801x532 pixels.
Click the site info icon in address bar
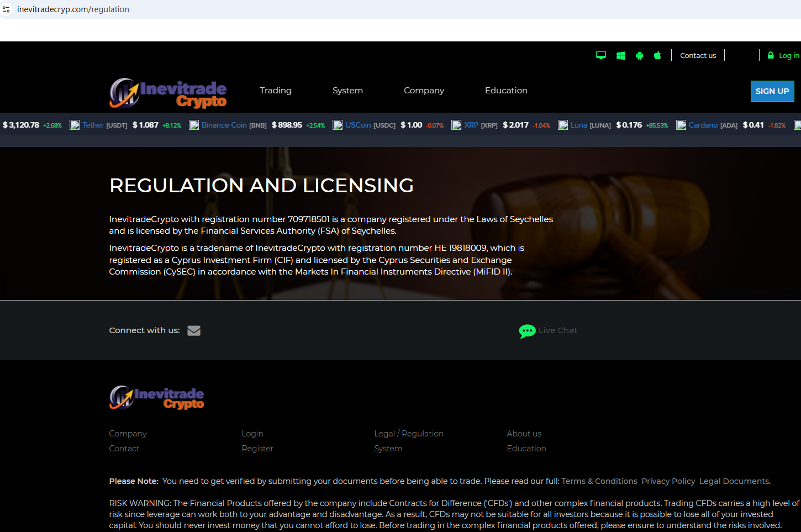(7, 9)
